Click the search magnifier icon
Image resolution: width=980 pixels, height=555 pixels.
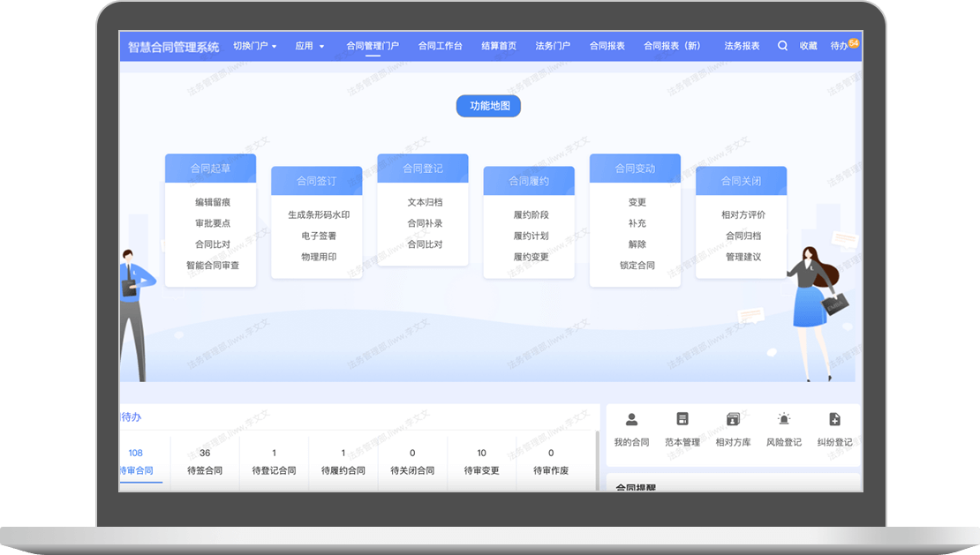pos(782,46)
